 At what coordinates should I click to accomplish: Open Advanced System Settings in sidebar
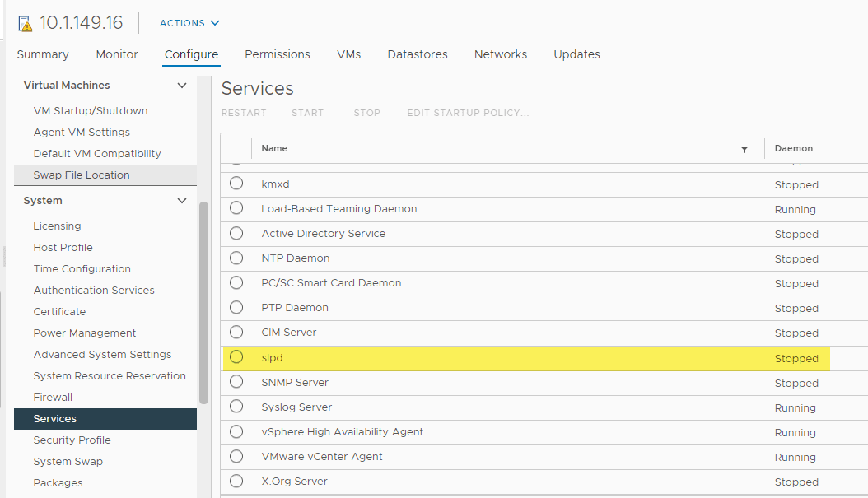click(102, 354)
